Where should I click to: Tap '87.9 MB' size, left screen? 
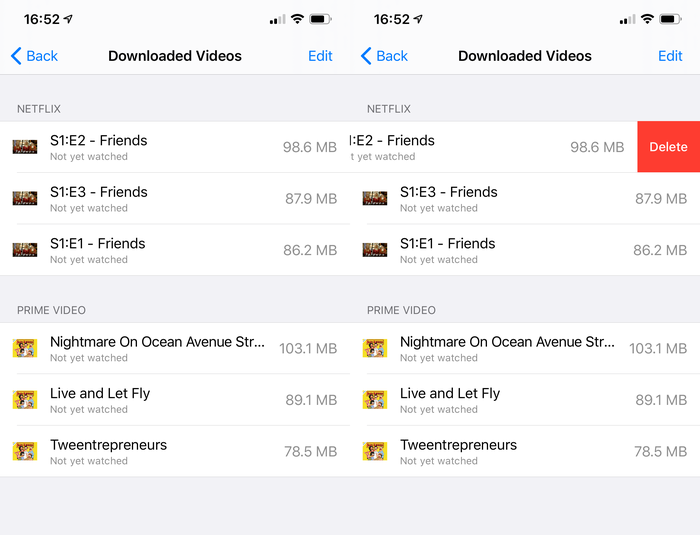[x=311, y=198]
